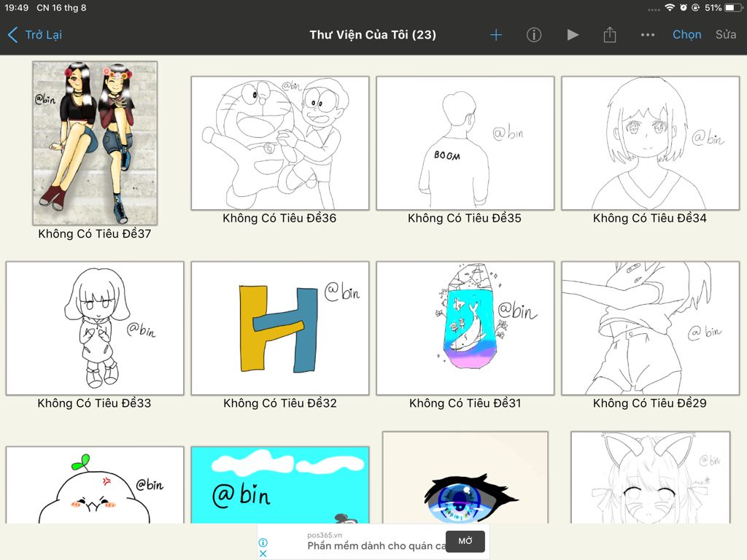Image resolution: width=747 pixels, height=560 pixels.
Task: Select title Không Có Tiêu Đề31
Action: click(x=465, y=403)
